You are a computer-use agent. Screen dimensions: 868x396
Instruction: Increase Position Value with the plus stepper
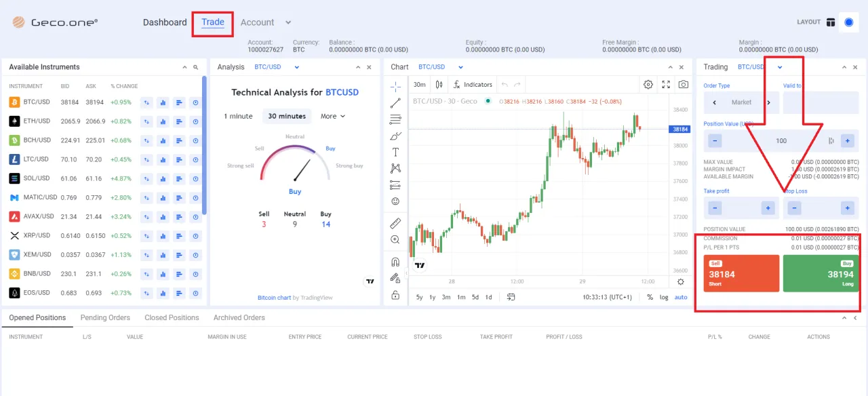[x=848, y=140]
